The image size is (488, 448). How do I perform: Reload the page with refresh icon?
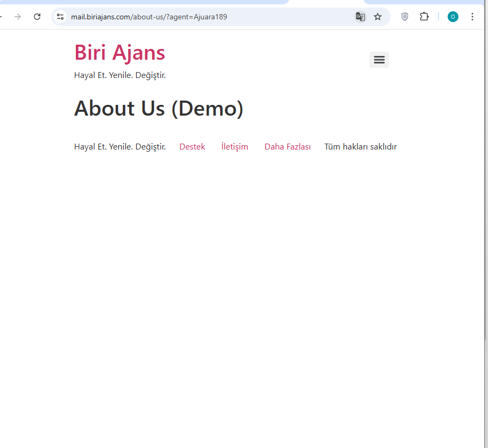coord(37,17)
